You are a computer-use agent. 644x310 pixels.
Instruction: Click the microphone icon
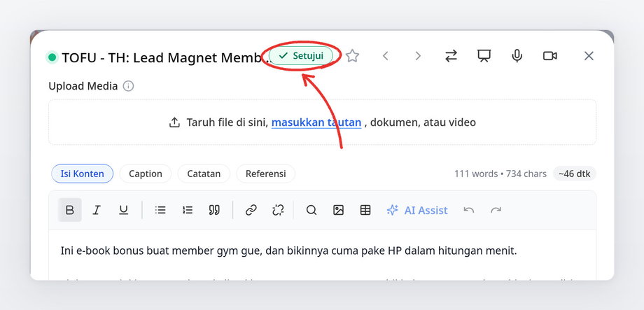517,56
